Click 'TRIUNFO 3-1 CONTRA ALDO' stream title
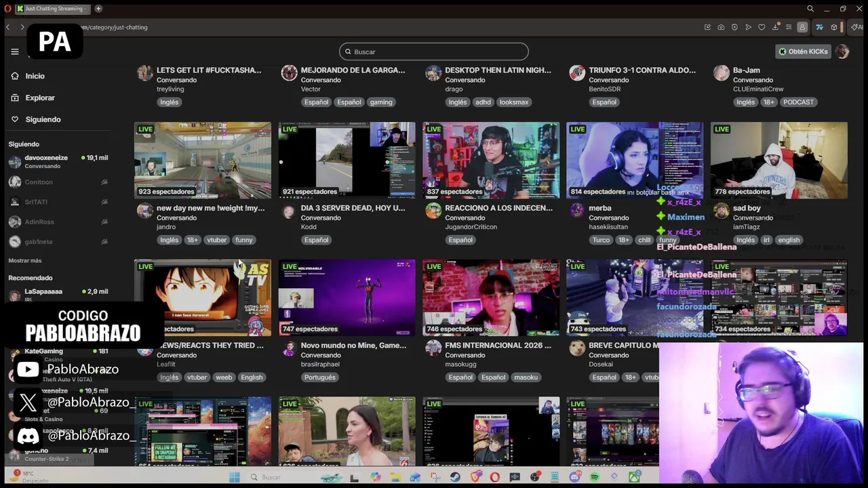The width and height of the screenshot is (868, 488). 642,70
